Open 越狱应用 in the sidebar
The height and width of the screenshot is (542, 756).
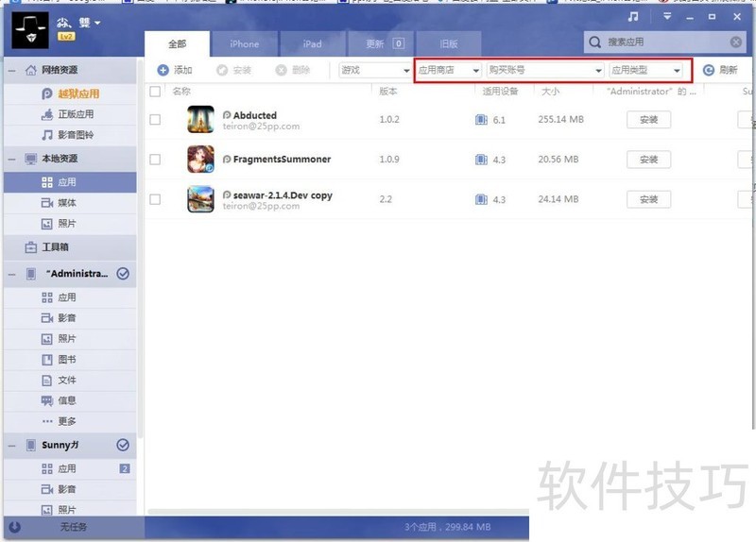tap(77, 93)
